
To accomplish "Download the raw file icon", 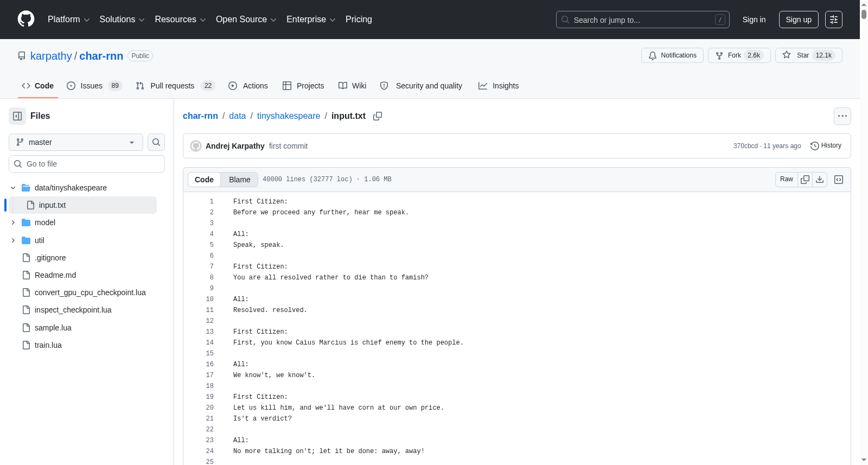I will (x=820, y=180).
